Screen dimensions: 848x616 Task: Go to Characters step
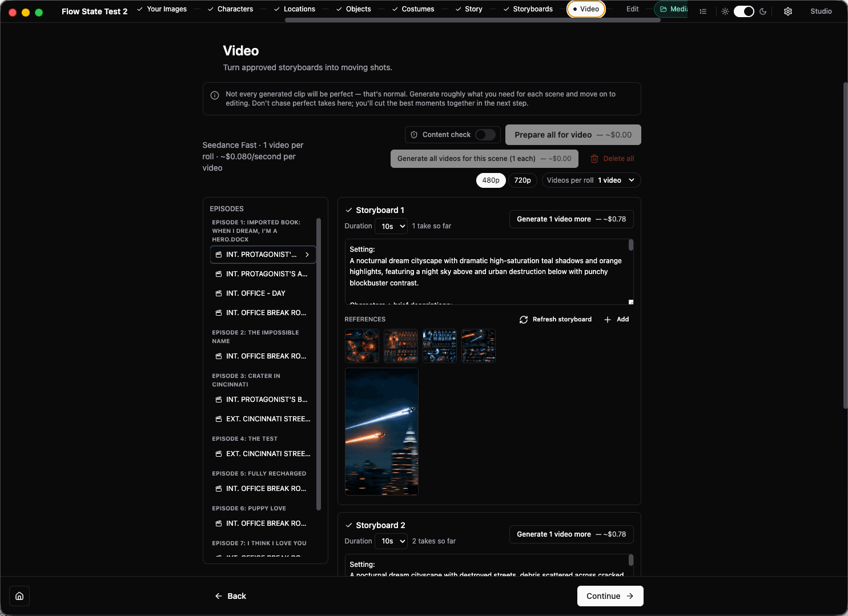coord(230,9)
